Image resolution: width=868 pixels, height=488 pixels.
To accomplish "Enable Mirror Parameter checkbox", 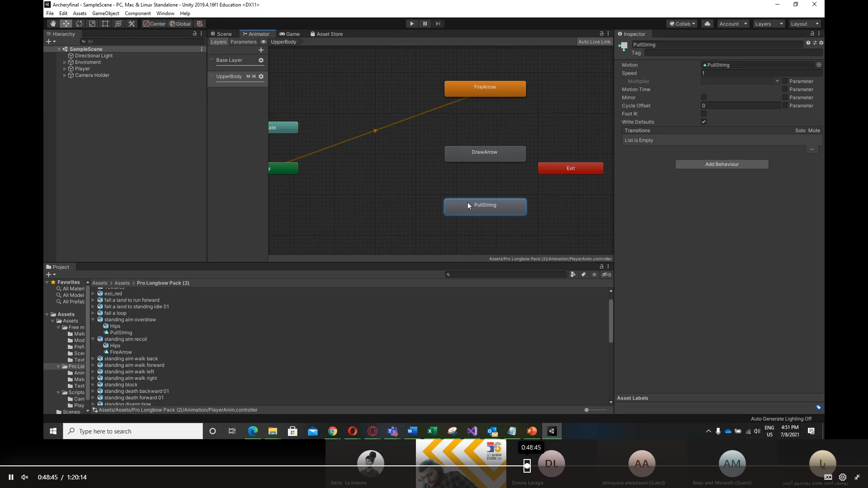I will tap(785, 98).
